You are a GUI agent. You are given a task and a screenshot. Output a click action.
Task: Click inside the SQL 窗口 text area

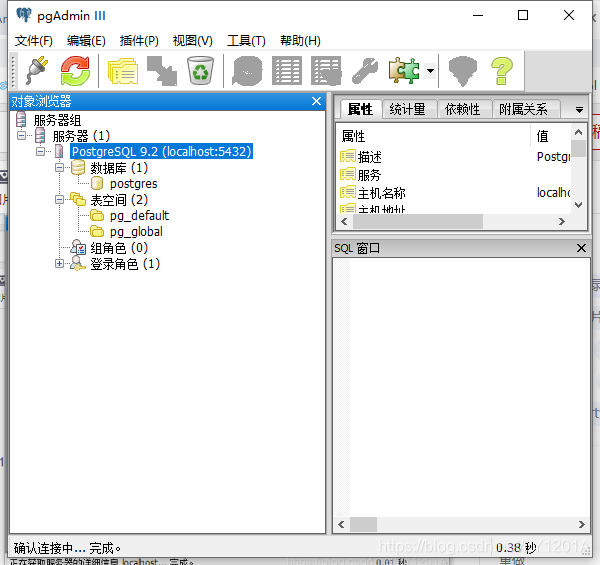461,387
